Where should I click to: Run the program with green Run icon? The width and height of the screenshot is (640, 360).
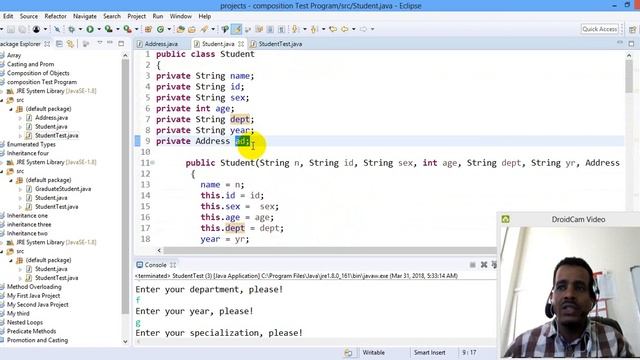[90, 29]
